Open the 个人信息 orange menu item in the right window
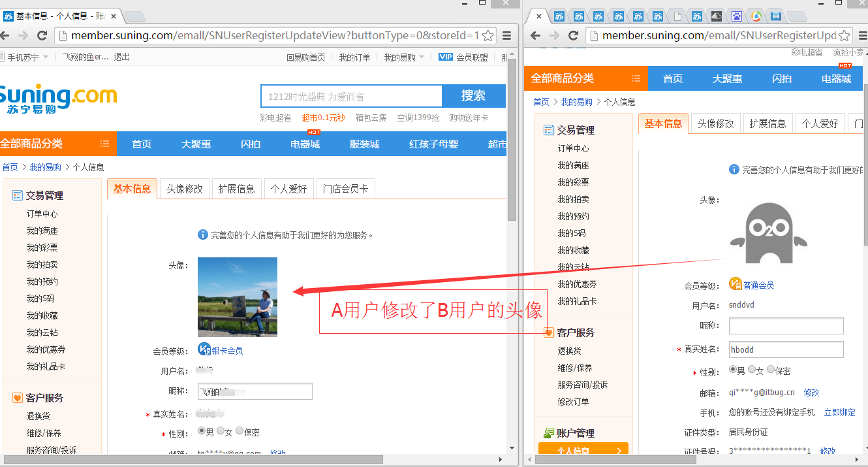The height and width of the screenshot is (467, 868). [583, 450]
